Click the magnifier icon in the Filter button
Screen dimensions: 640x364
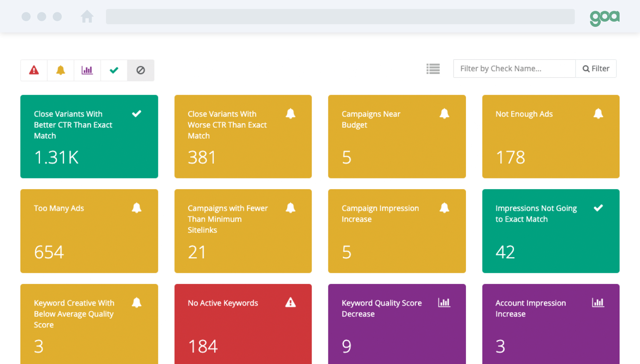point(586,68)
